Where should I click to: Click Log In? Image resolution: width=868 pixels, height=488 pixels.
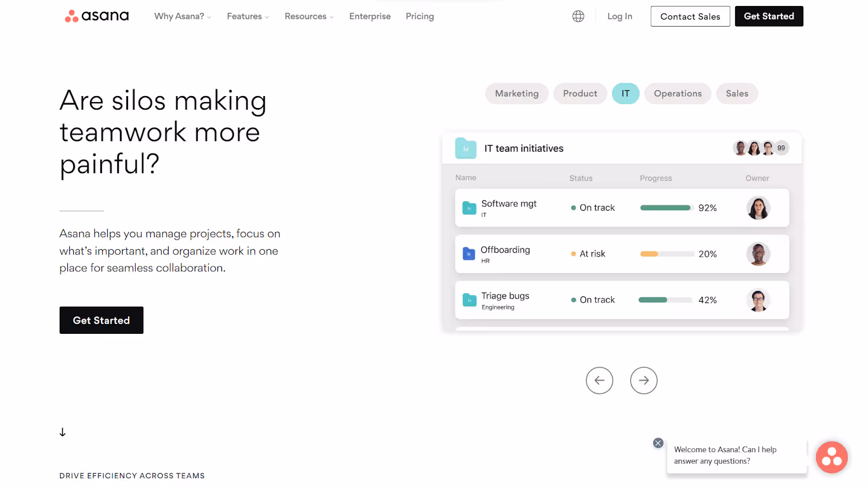(620, 16)
